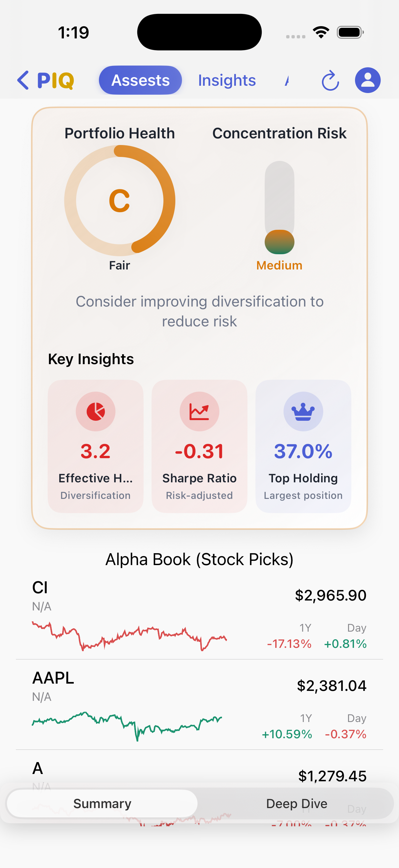Tap the refresh icon

coord(330,81)
